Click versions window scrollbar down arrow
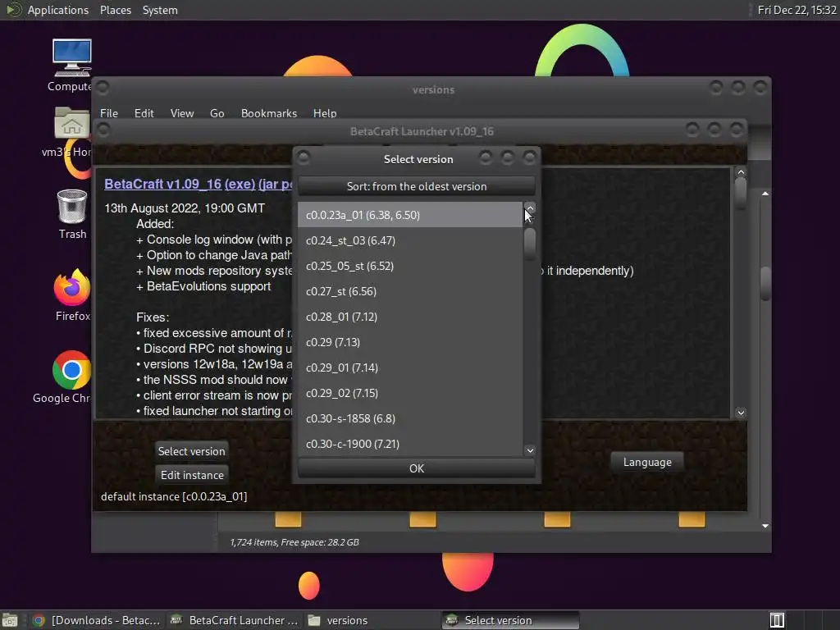The height and width of the screenshot is (630, 840). [x=765, y=526]
